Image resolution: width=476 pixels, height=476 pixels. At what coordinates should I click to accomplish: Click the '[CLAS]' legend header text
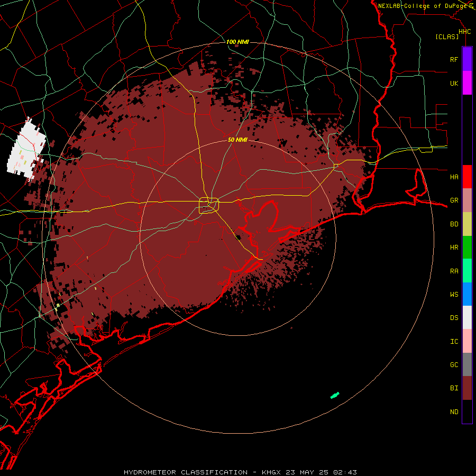point(447,36)
